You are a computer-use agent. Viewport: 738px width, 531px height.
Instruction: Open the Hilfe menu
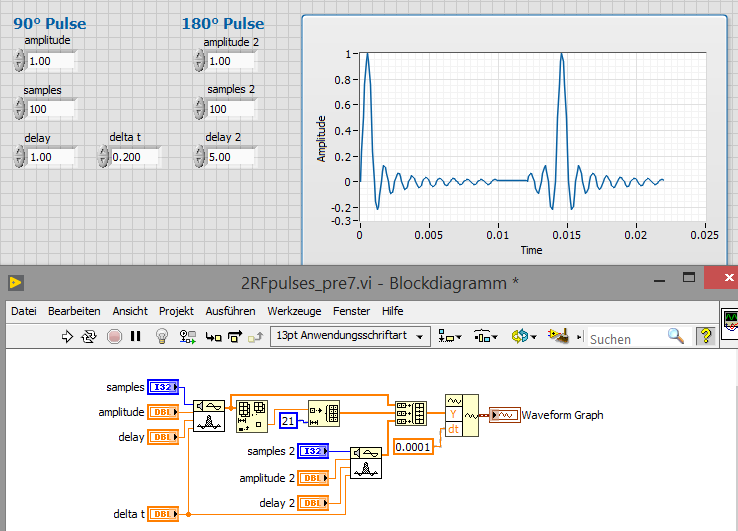click(x=393, y=311)
